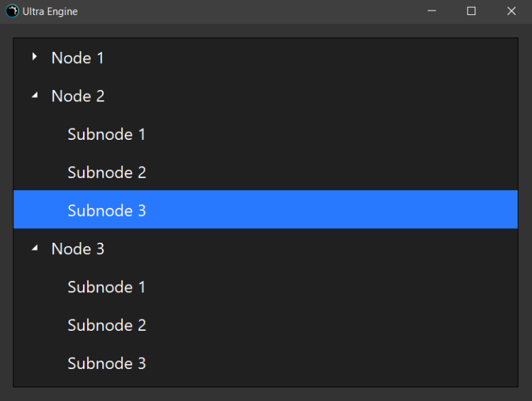Expand Node 1 with its arrow
Screen dimensions: 532x401
click(34, 57)
